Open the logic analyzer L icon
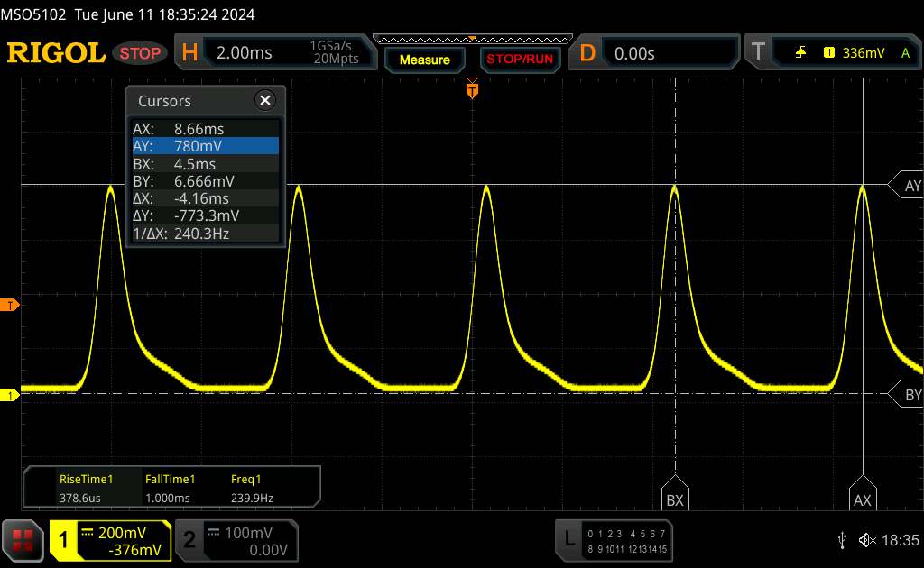The height and width of the screenshot is (568, 924). (568, 539)
